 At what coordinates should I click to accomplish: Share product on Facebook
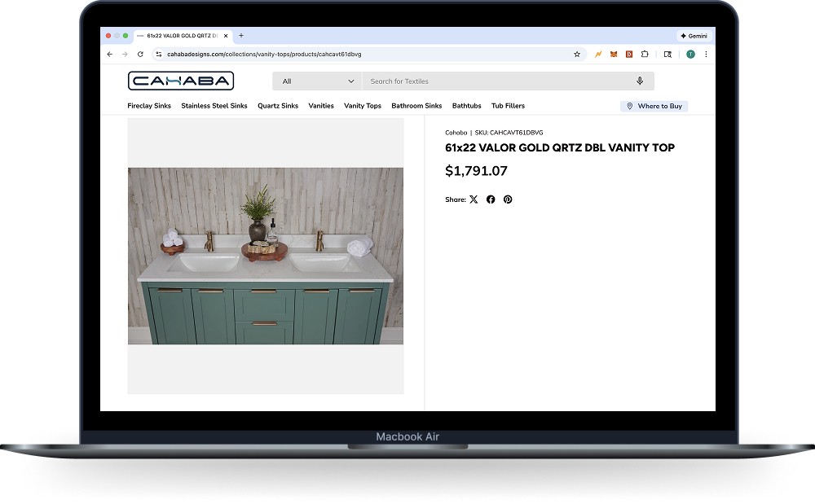(491, 199)
